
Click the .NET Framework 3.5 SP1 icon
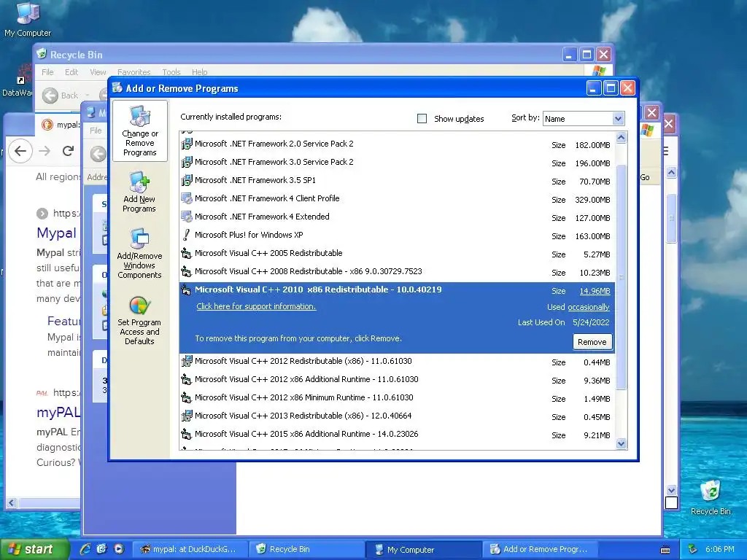click(x=187, y=180)
